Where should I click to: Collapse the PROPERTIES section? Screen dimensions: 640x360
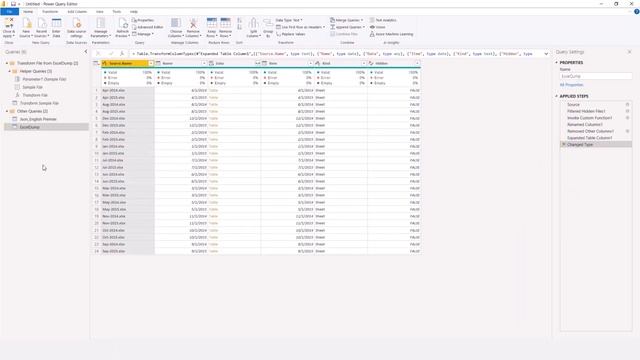point(556,62)
